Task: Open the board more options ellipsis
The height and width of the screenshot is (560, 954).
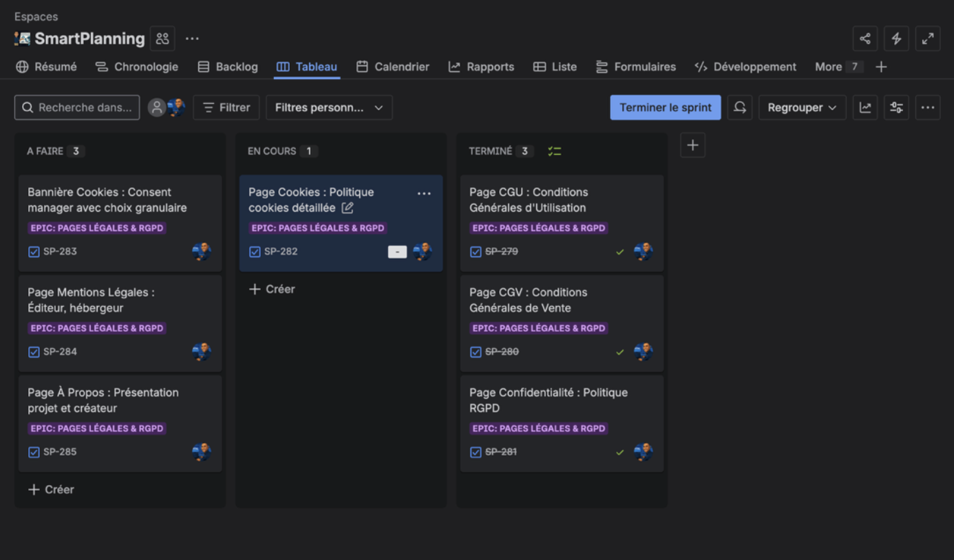Action: pos(928,107)
